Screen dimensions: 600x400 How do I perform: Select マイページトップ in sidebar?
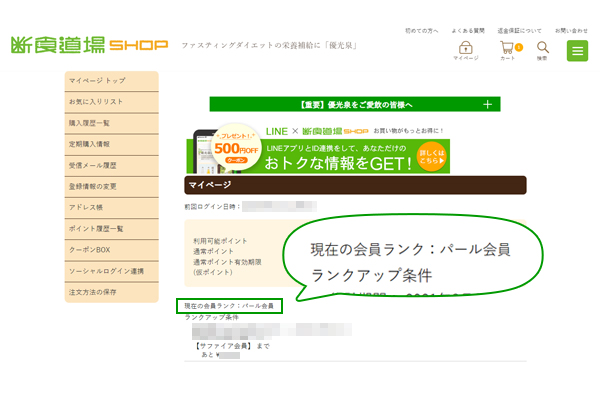[112, 81]
